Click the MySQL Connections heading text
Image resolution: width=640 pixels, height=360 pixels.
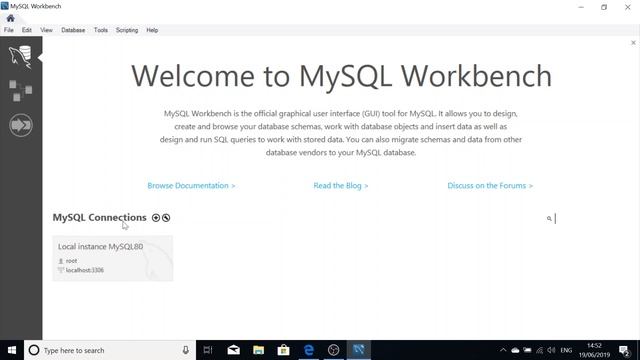tap(99, 218)
